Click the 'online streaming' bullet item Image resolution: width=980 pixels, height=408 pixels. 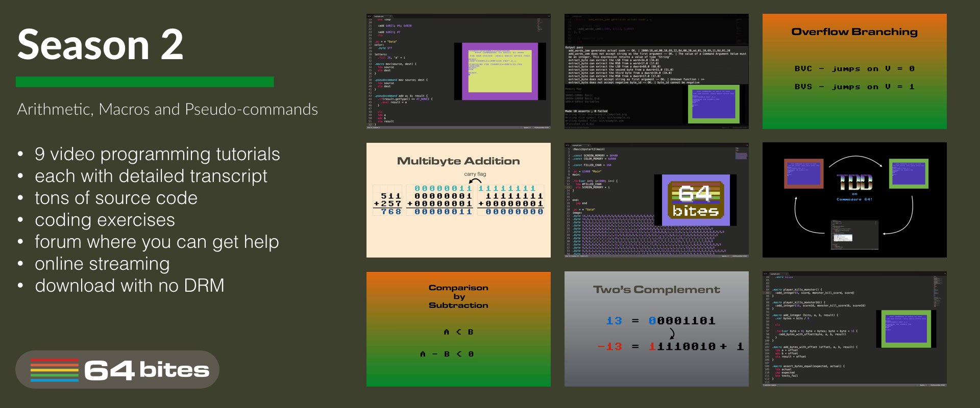(102, 264)
